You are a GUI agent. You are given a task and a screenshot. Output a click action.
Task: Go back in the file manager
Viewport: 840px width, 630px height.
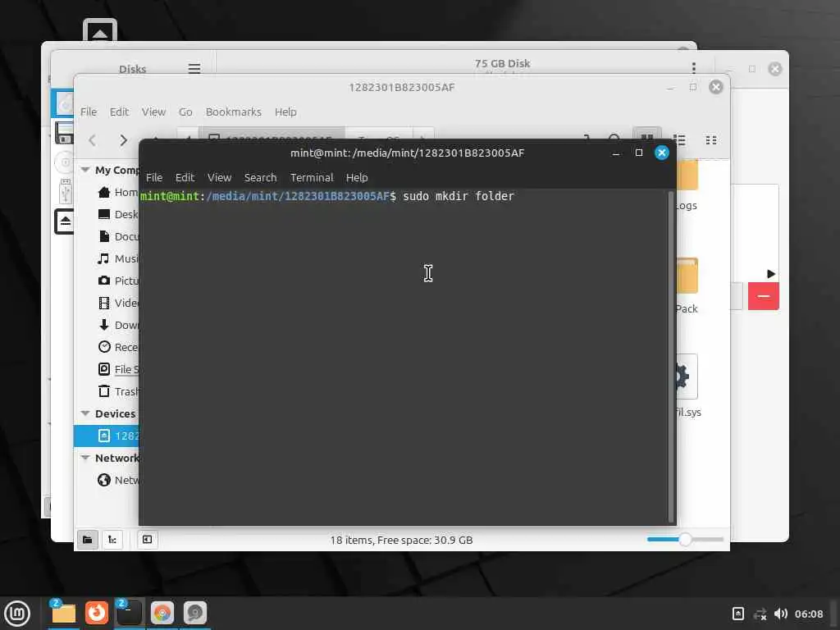[x=92, y=140]
